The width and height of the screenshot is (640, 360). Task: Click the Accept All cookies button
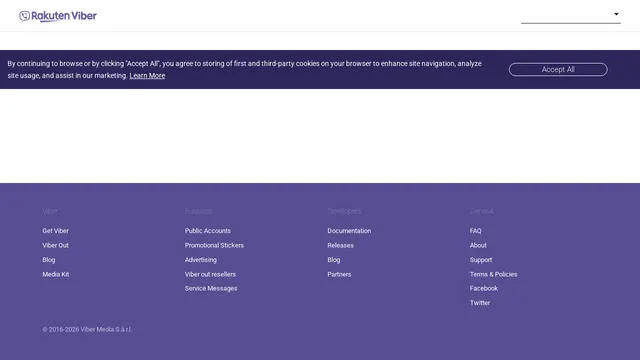[558, 69]
